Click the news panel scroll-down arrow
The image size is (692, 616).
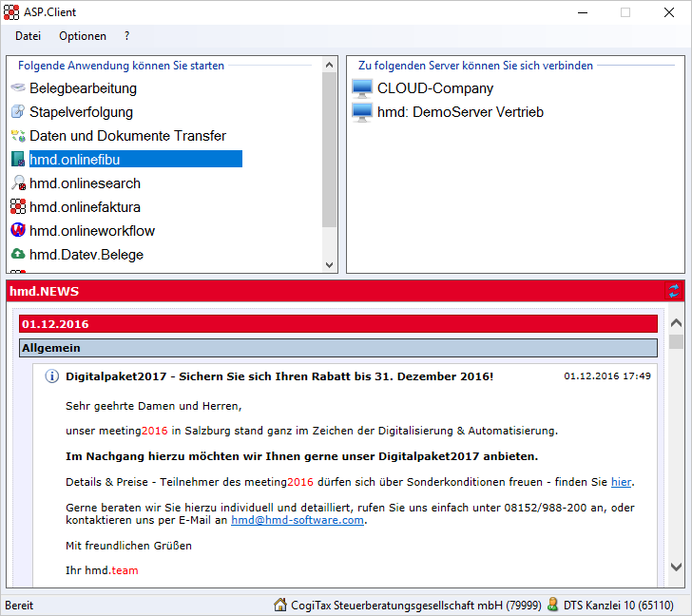coord(676,567)
